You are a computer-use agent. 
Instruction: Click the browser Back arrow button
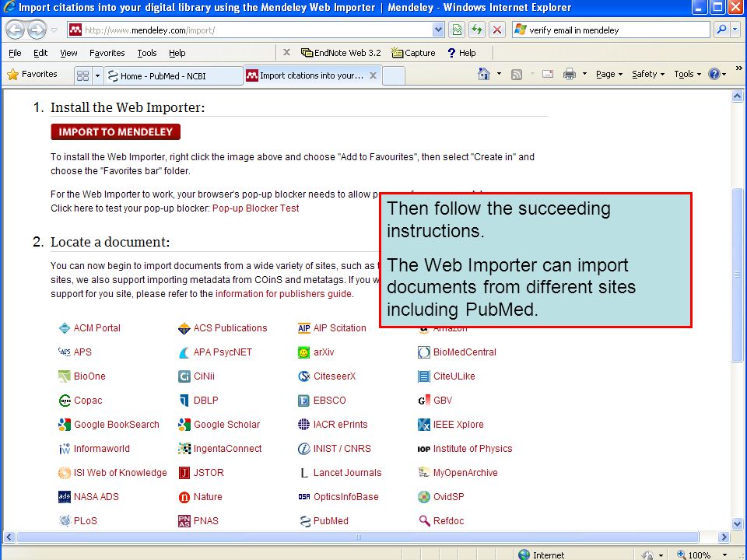pos(16,30)
